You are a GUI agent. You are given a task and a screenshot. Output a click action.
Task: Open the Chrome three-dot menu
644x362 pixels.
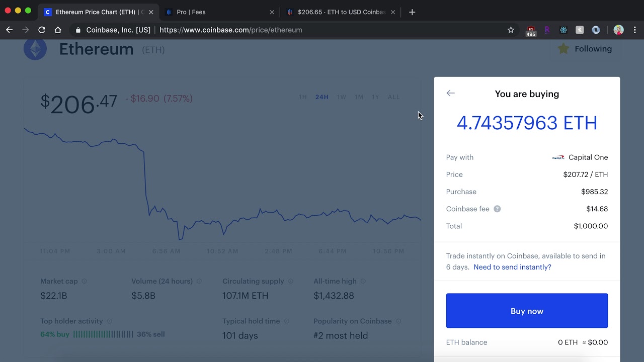[635, 30]
